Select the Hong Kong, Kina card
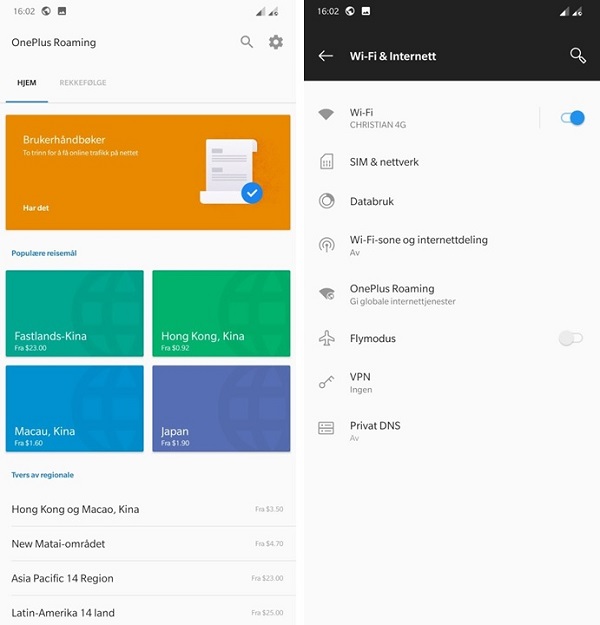This screenshot has height=625, width=600. (221, 312)
